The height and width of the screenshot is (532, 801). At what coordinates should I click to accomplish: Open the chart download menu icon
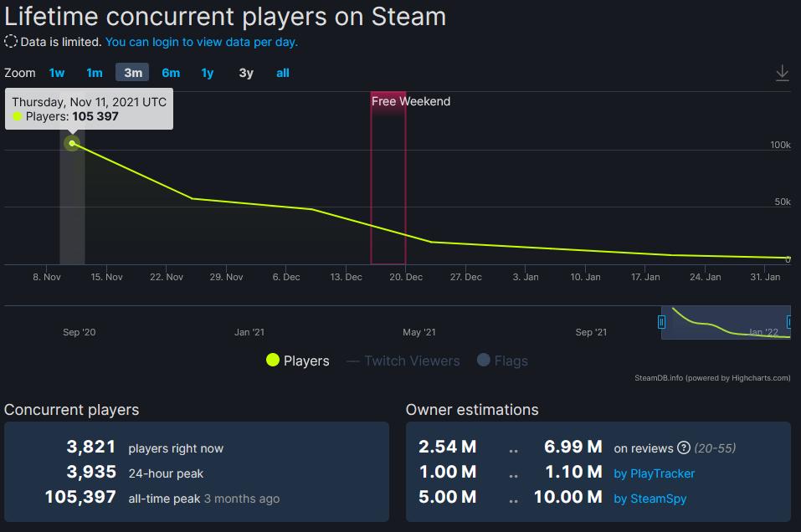click(782, 74)
